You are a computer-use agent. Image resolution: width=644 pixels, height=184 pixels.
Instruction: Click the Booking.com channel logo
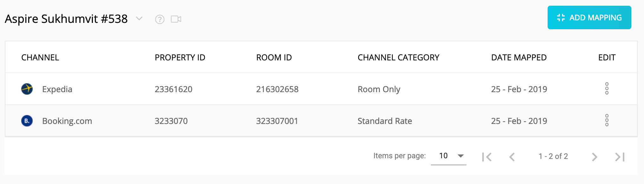click(27, 121)
